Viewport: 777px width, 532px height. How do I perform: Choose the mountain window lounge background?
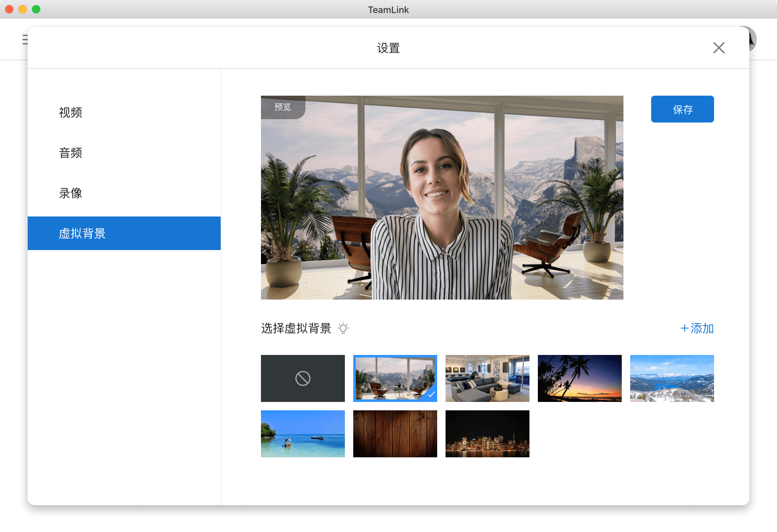(x=395, y=378)
